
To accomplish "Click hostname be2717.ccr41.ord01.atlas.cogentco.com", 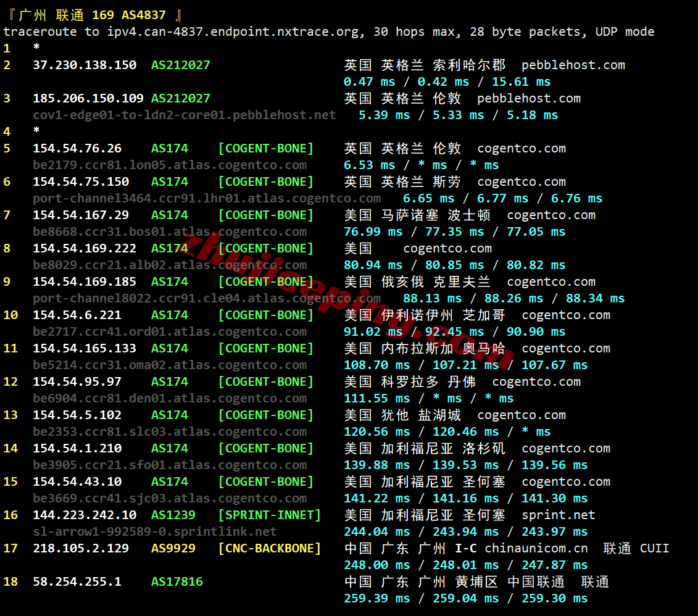I will pos(170,332).
